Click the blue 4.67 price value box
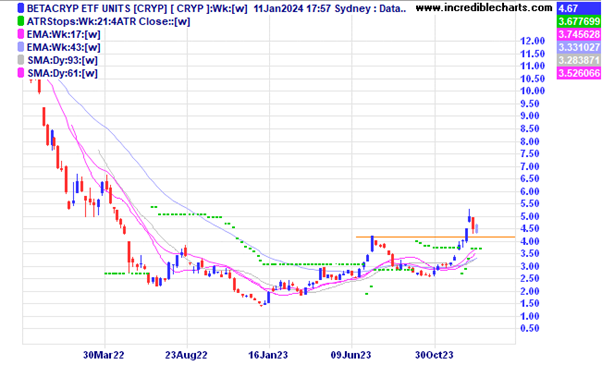Screen dimensions: 602x365 click(x=579, y=8)
